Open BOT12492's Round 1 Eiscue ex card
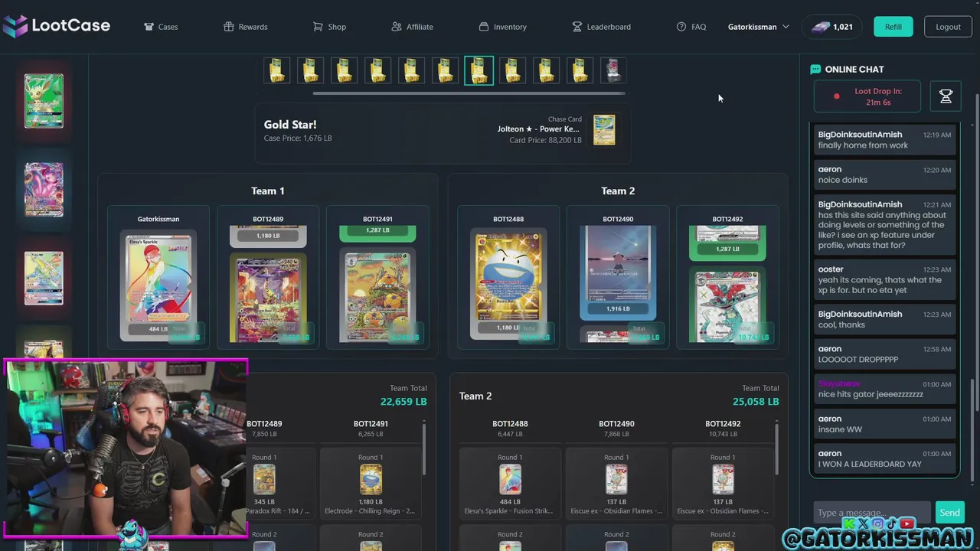 pyautogui.click(x=723, y=481)
